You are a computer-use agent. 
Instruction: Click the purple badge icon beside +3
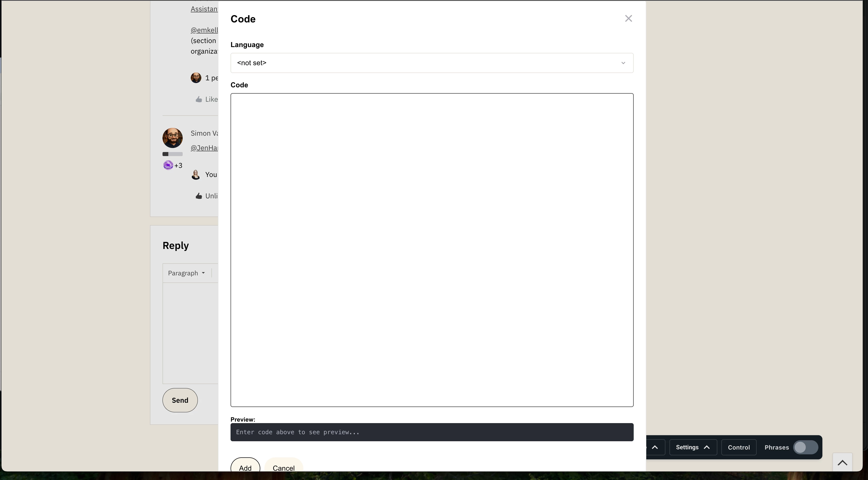pyautogui.click(x=168, y=165)
